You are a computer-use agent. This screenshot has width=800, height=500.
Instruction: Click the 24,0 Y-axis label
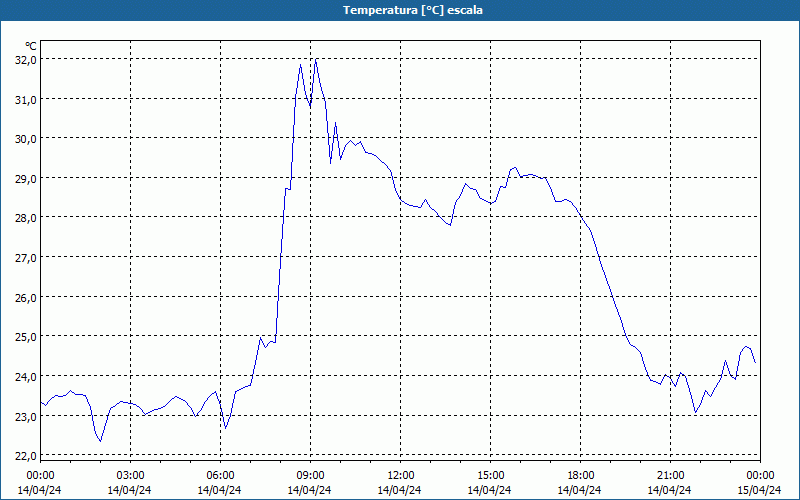point(26,377)
